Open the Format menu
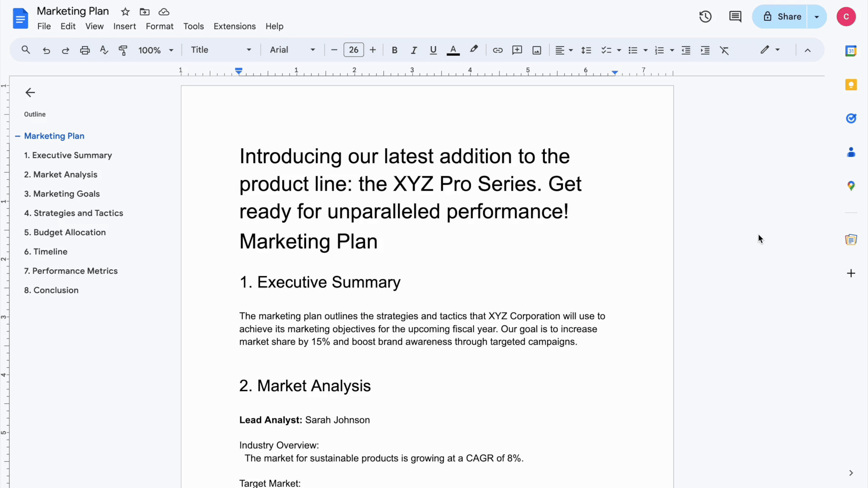This screenshot has width=868, height=488. click(x=159, y=26)
